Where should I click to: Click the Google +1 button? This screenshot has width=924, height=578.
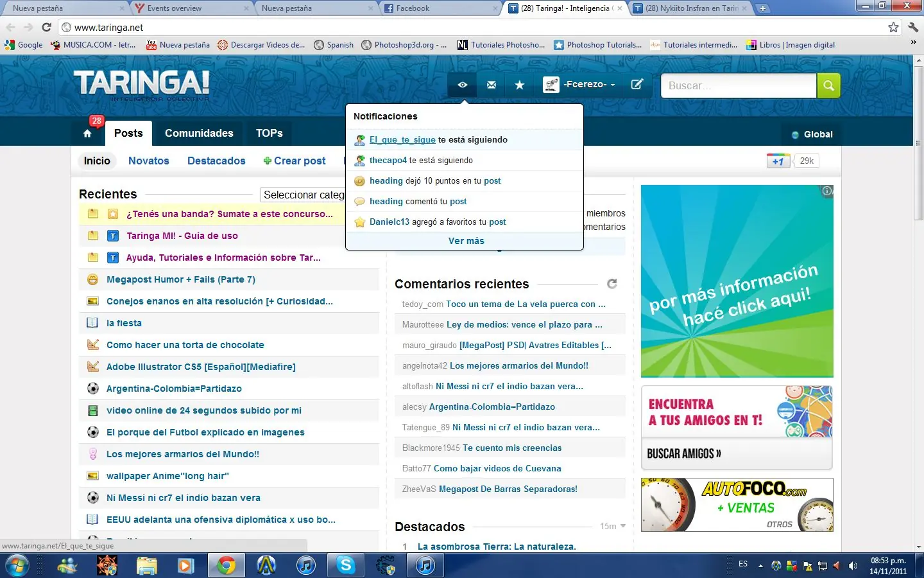click(x=778, y=161)
